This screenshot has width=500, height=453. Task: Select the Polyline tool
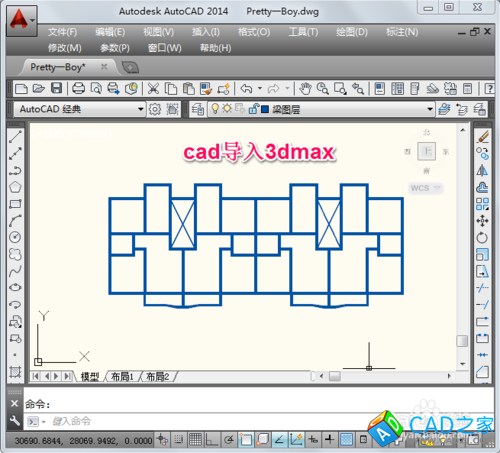[15, 170]
